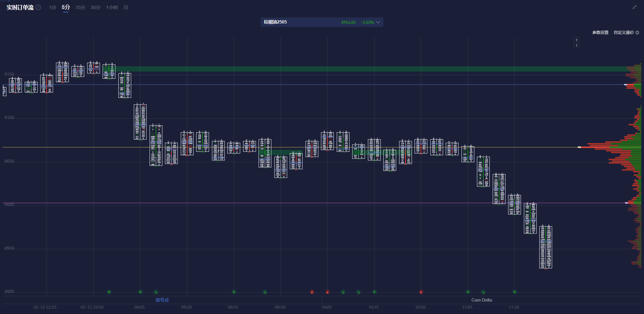
Task: Click the question mark box above the volume profile
Action: point(576,46)
